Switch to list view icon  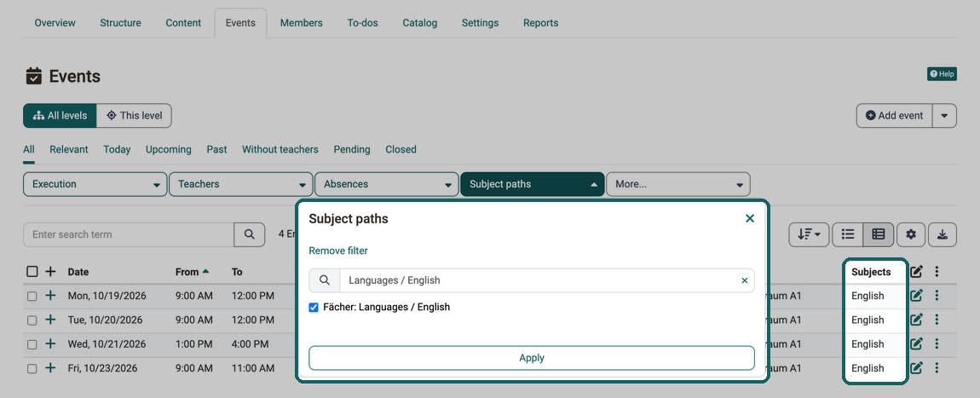[848, 234]
